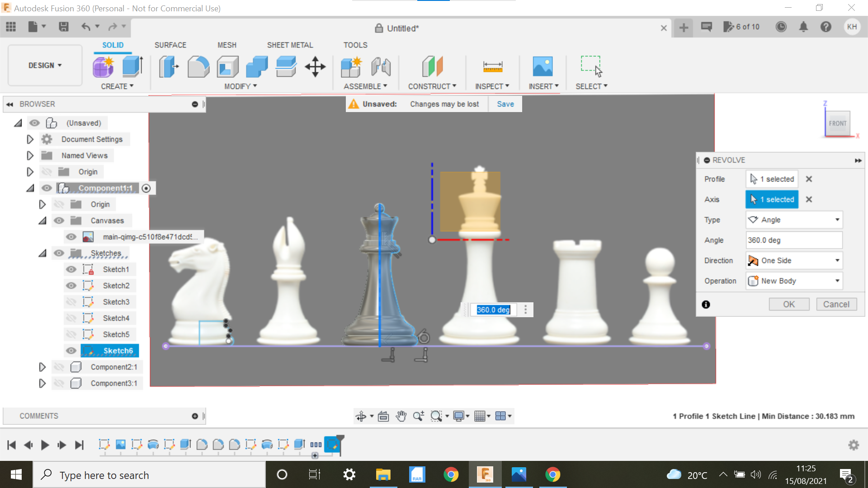Insert a canvas using the Insert icon

pos(543,66)
